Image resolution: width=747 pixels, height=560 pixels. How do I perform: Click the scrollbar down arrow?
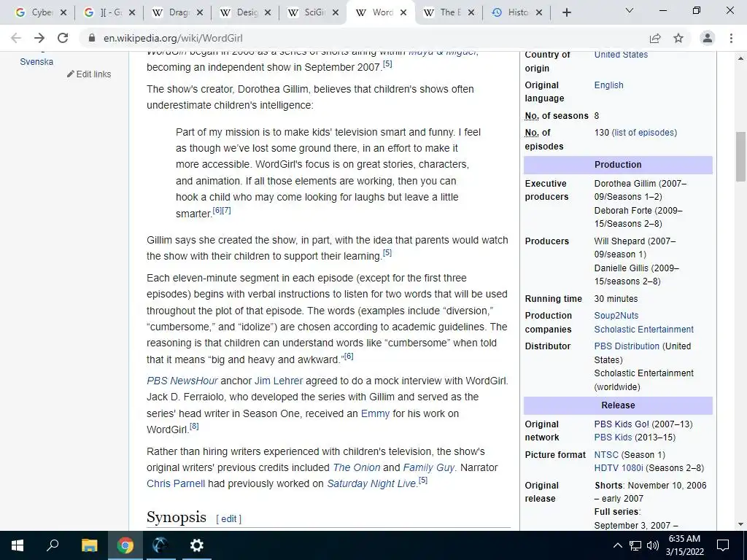coord(740,524)
